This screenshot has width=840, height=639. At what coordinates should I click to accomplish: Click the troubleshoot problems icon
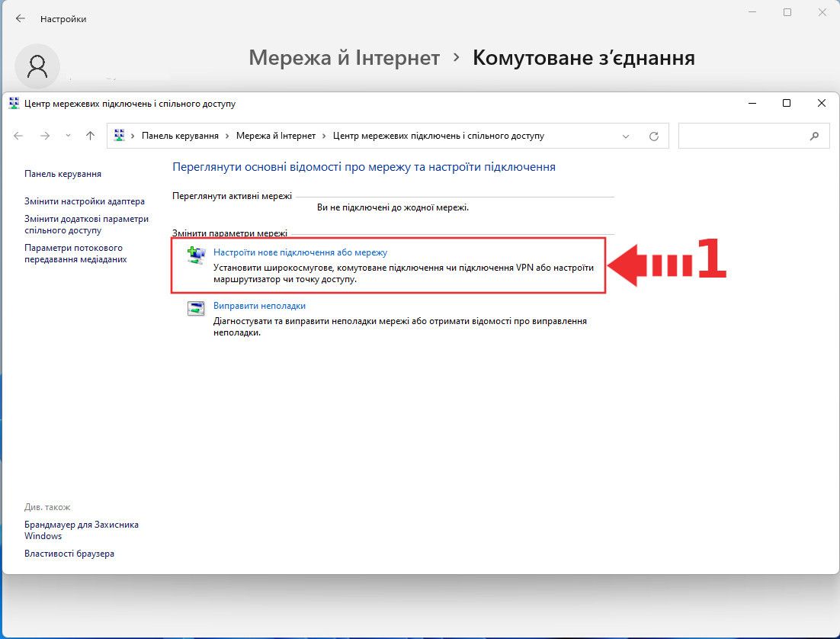196,308
